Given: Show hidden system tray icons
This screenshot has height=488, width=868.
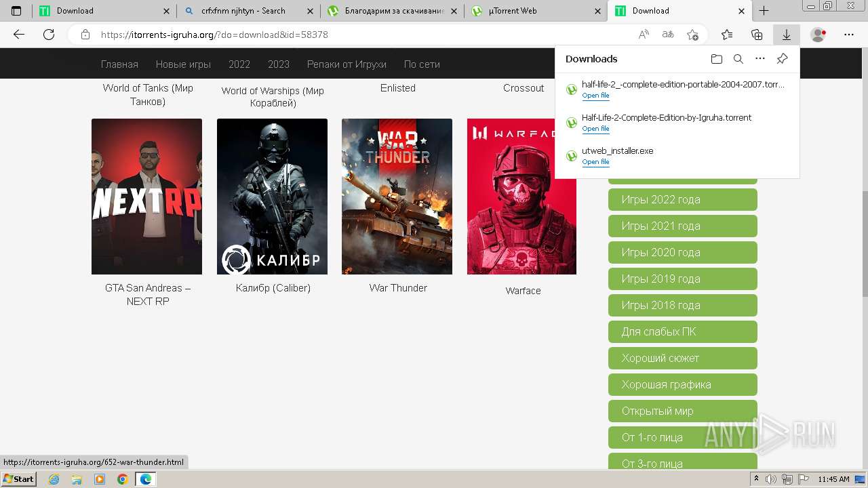Looking at the screenshot, I should tap(757, 479).
